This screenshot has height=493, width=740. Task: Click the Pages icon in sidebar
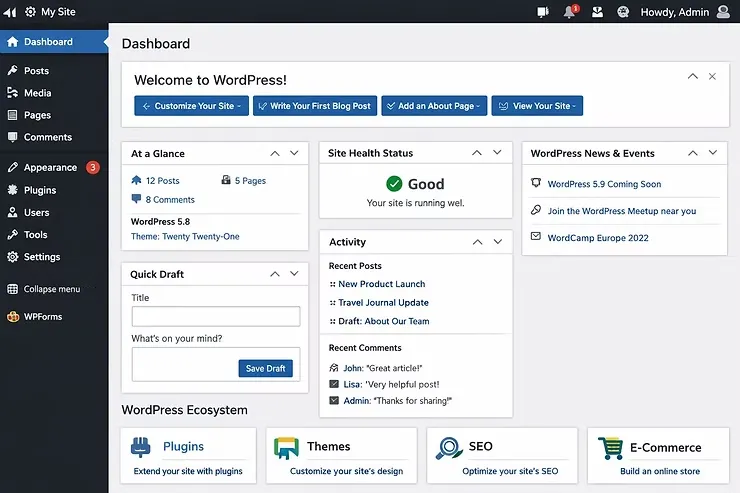click(13, 115)
